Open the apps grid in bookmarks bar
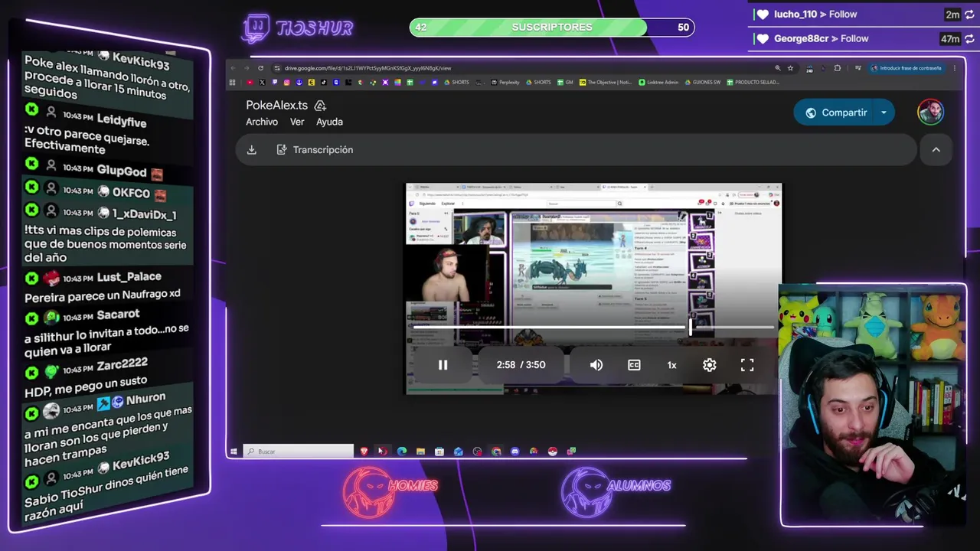Screen dimensions: 980x551 click(x=233, y=82)
